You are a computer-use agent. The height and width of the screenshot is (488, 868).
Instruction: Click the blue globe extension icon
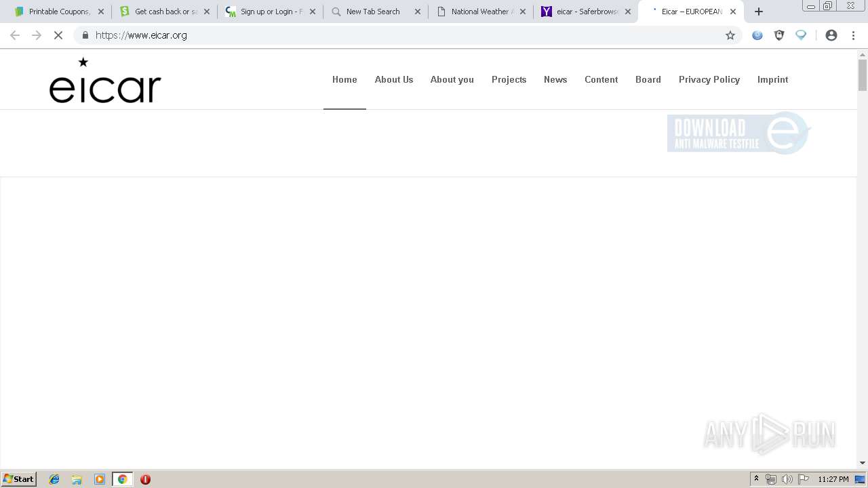click(757, 35)
